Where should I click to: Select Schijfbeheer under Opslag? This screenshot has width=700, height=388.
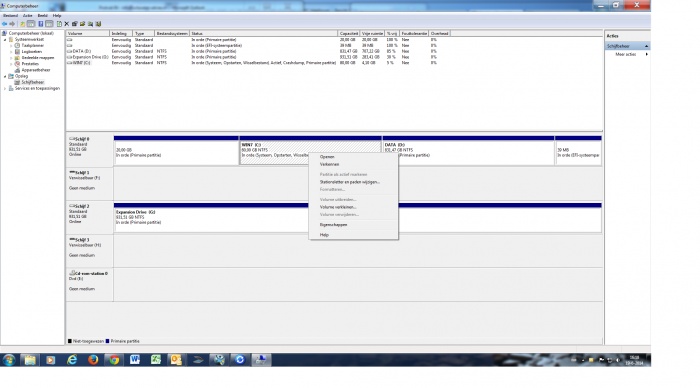pyautogui.click(x=33, y=82)
